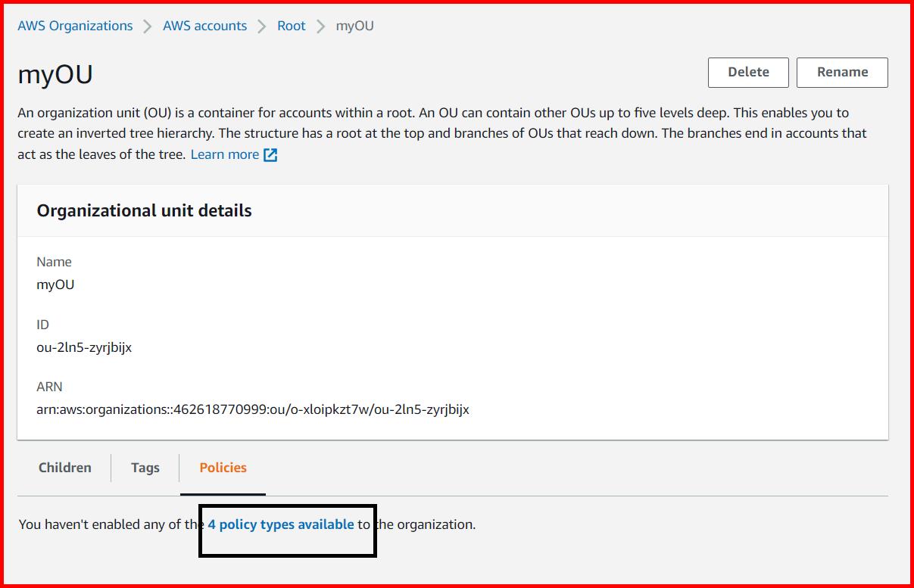This screenshot has height=588, width=914.
Task: Select the myOU breadcrumb item
Action: (354, 26)
